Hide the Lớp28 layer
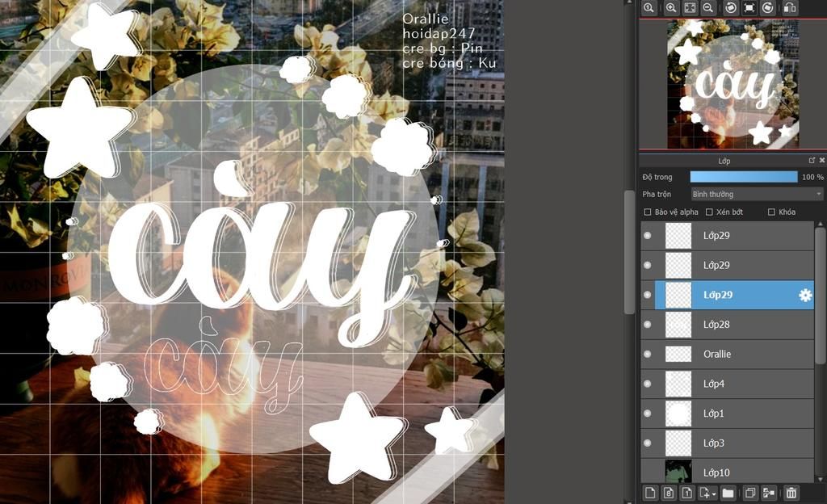Image resolution: width=827 pixels, height=504 pixels. coord(648,325)
